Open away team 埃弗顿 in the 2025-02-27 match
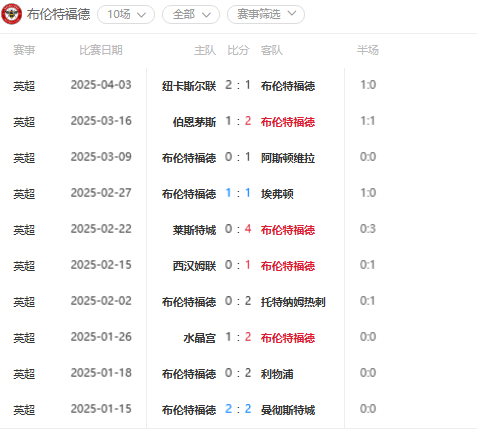Image resolution: width=477 pixels, height=432 pixels. click(x=277, y=194)
